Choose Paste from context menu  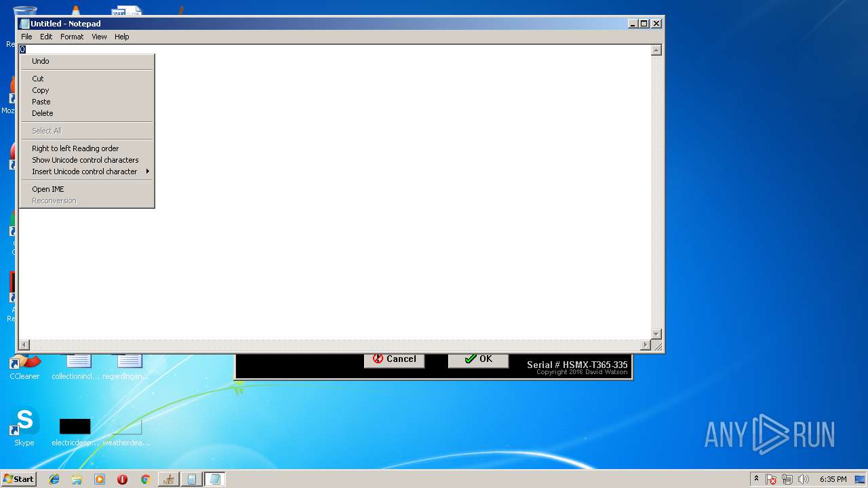tap(87, 102)
